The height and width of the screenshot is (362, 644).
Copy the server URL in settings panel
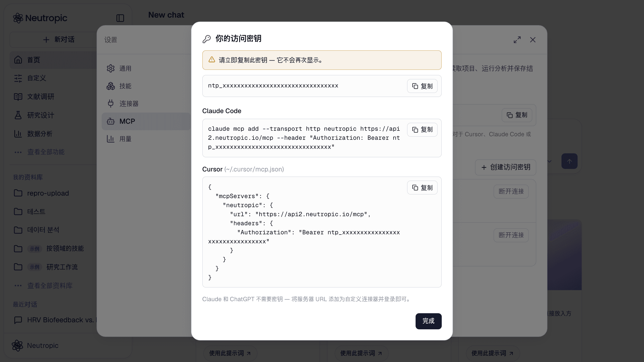pyautogui.click(x=517, y=115)
